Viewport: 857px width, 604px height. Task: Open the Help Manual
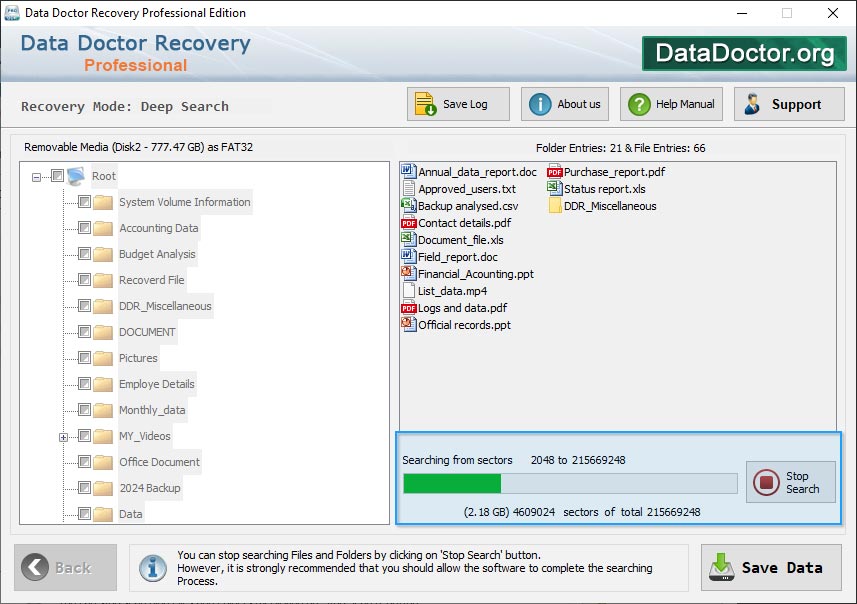click(x=671, y=104)
